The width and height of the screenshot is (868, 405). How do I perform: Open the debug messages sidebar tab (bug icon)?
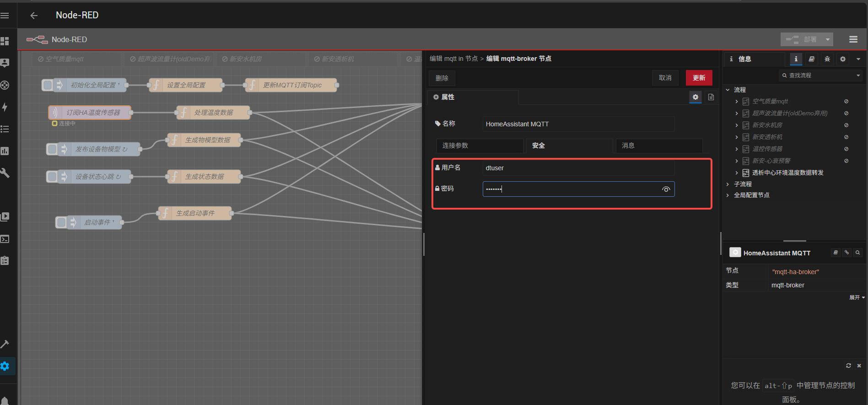[x=827, y=59]
